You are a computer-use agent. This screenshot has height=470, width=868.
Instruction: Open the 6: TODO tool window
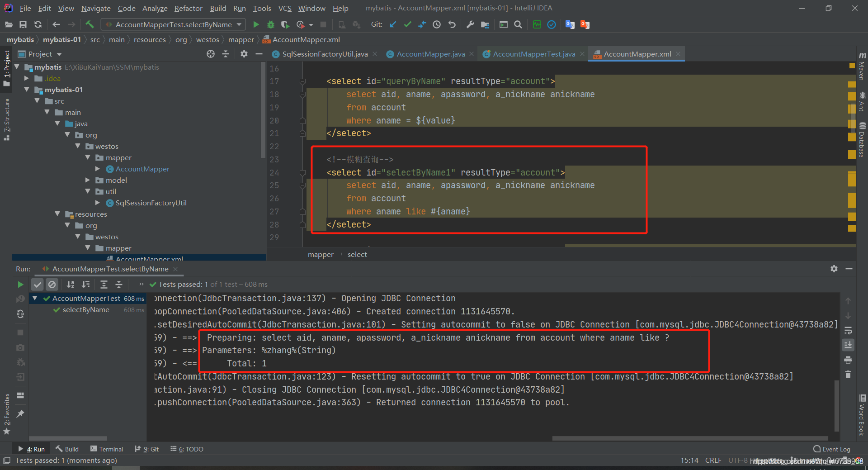coord(187,449)
